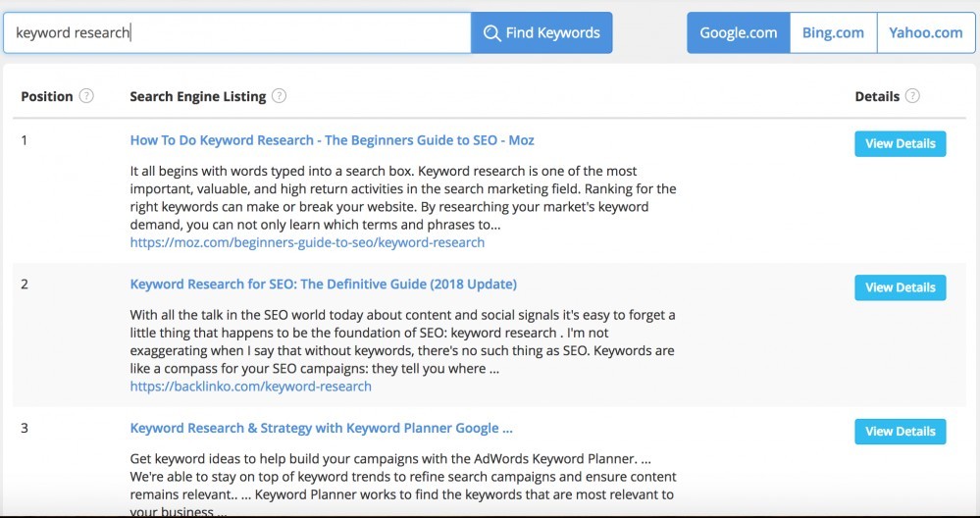
Task: Select the Google.com tab
Action: pos(738,32)
